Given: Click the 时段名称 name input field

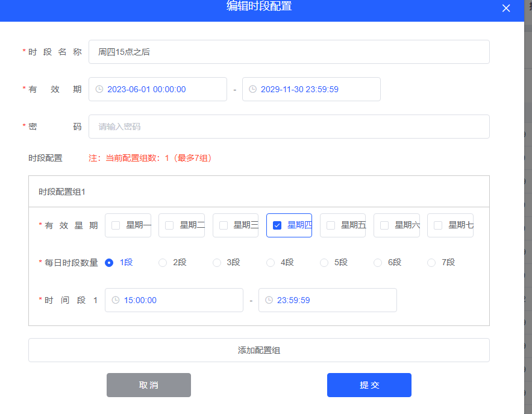Looking at the screenshot, I should [289, 52].
